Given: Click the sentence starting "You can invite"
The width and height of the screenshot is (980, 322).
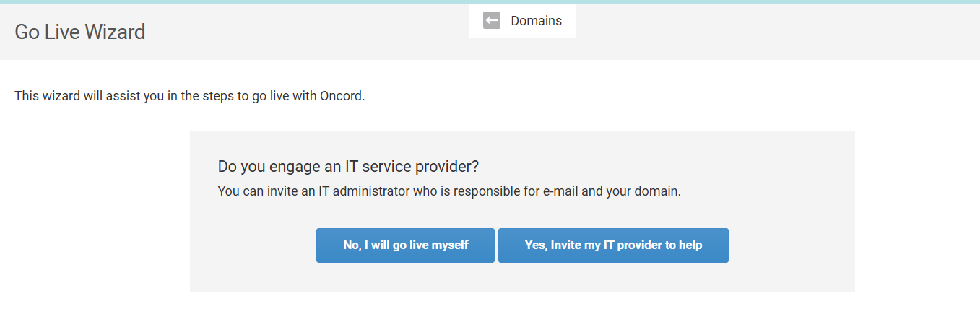Looking at the screenshot, I should [449, 192].
